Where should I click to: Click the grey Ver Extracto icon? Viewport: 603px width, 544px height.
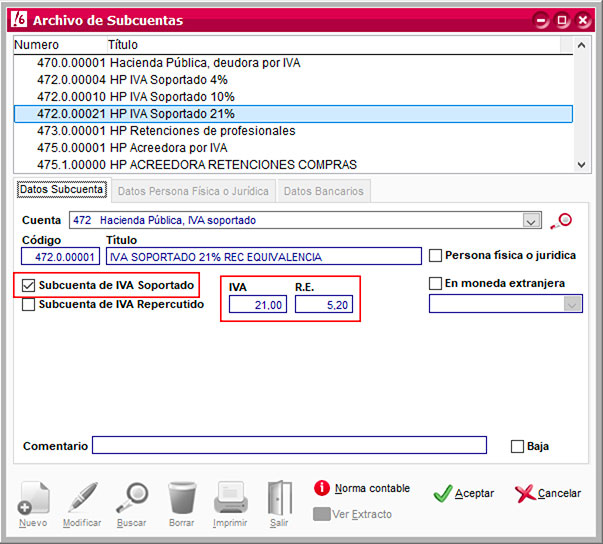point(321,514)
